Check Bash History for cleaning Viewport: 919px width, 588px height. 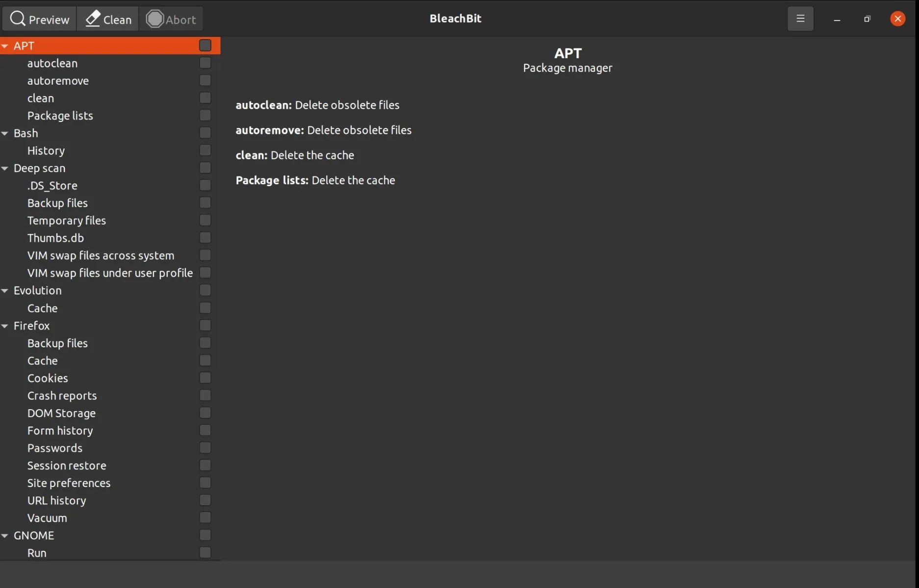[x=204, y=150]
